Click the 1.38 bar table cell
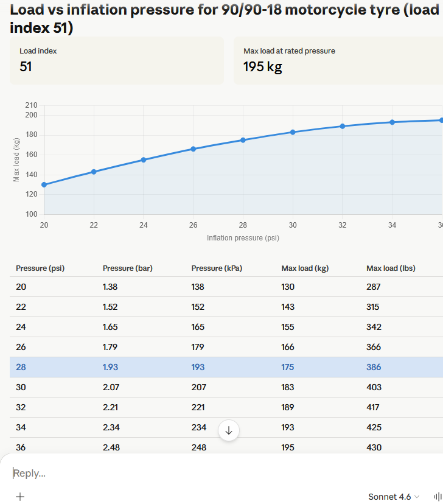The image size is (443, 504). pyautogui.click(x=110, y=287)
